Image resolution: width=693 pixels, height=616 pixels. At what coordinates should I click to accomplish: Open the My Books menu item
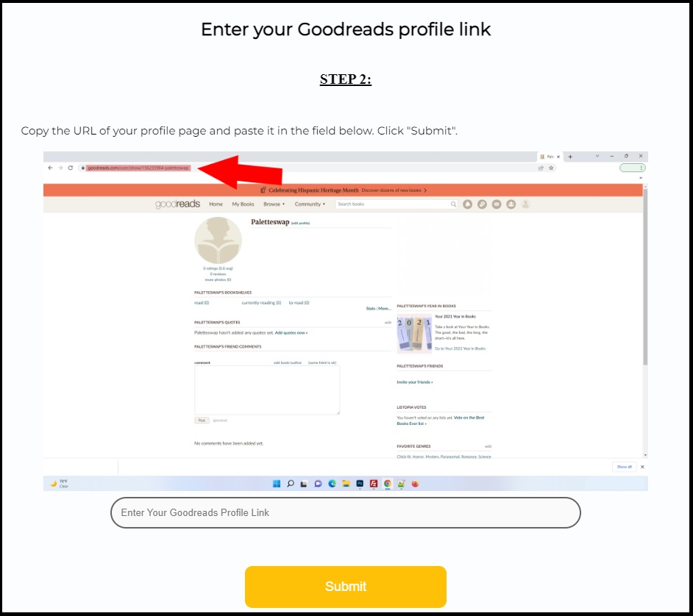[243, 204]
